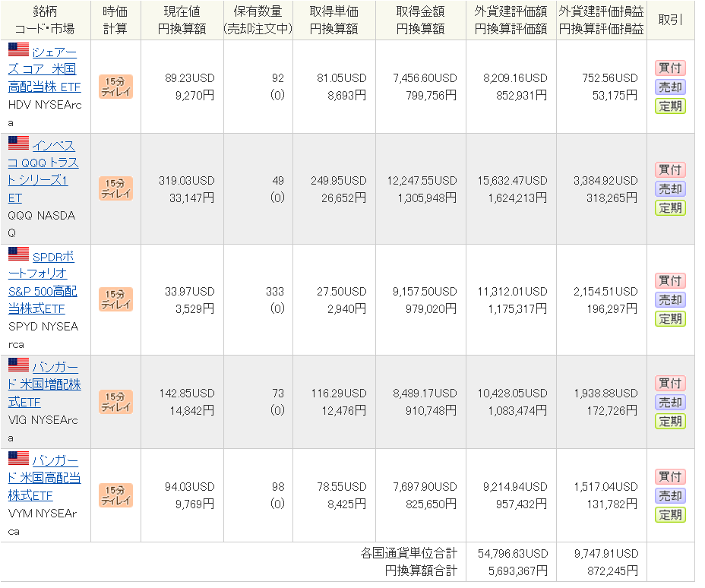This screenshot has width=705, height=588.
Task: Click 売却 button for HDV
Action: coord(670,87)
